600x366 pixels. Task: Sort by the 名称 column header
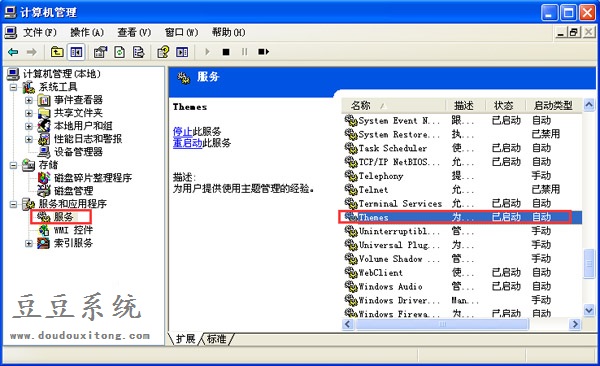(x=394, y=105)
